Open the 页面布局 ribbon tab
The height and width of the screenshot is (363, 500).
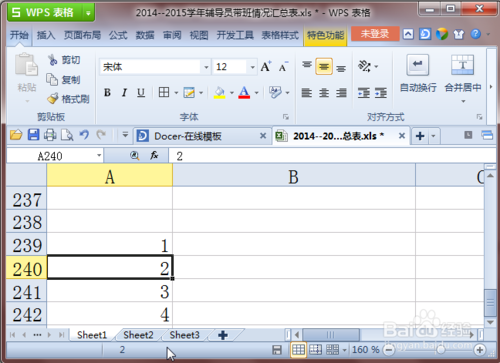tap(82, 35)
